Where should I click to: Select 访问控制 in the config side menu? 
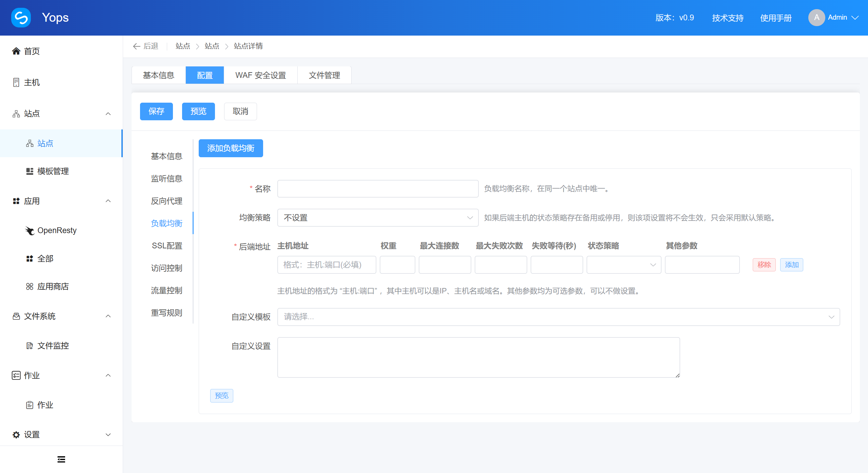(x=166, y=268)
